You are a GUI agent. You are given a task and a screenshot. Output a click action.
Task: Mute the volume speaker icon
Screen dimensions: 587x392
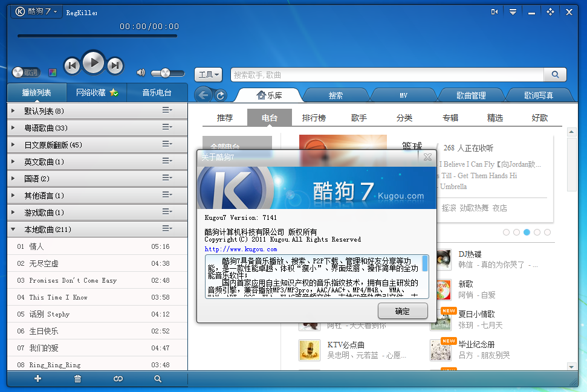(x=141, y=72)
